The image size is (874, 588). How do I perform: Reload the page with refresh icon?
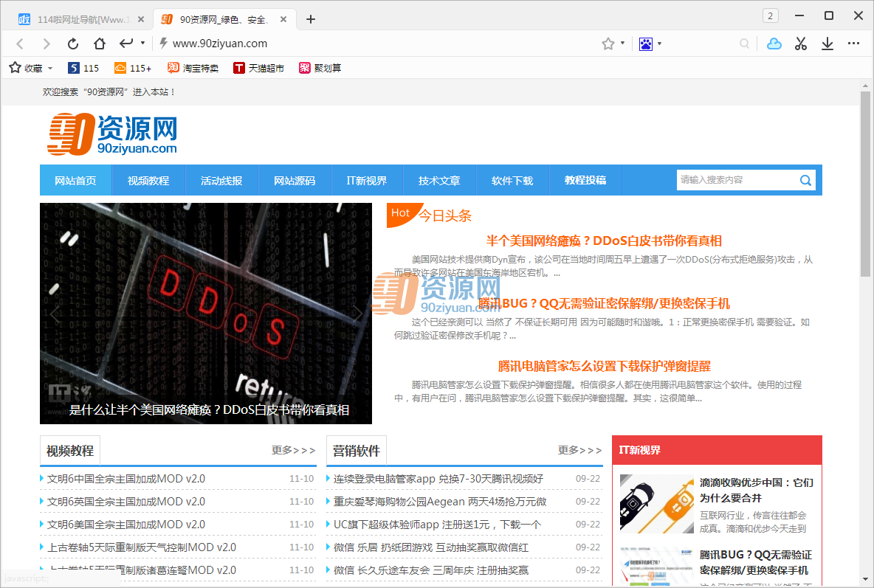pyautogui.click(x=73, y=44)
